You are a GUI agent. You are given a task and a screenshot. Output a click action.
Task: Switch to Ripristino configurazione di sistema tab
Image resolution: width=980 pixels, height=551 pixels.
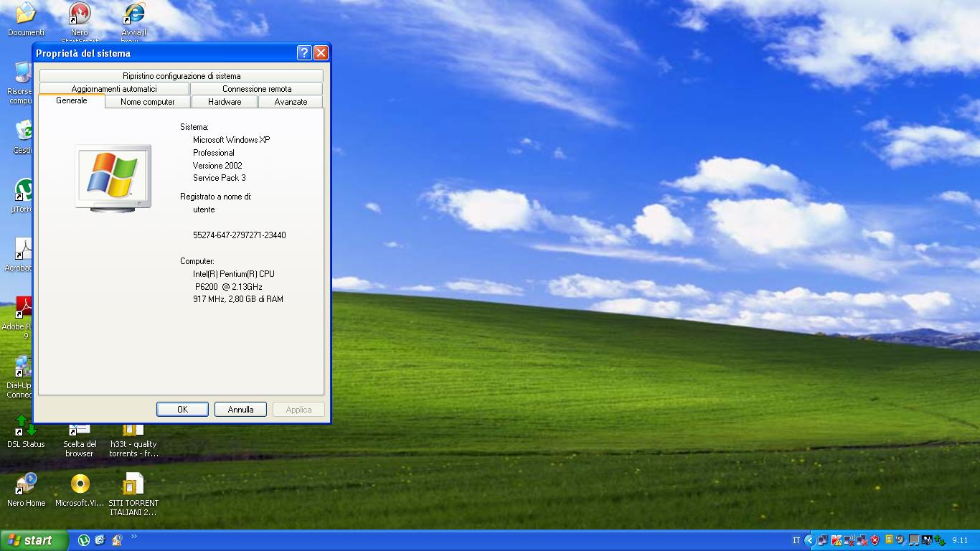click(x=182, y=75)
